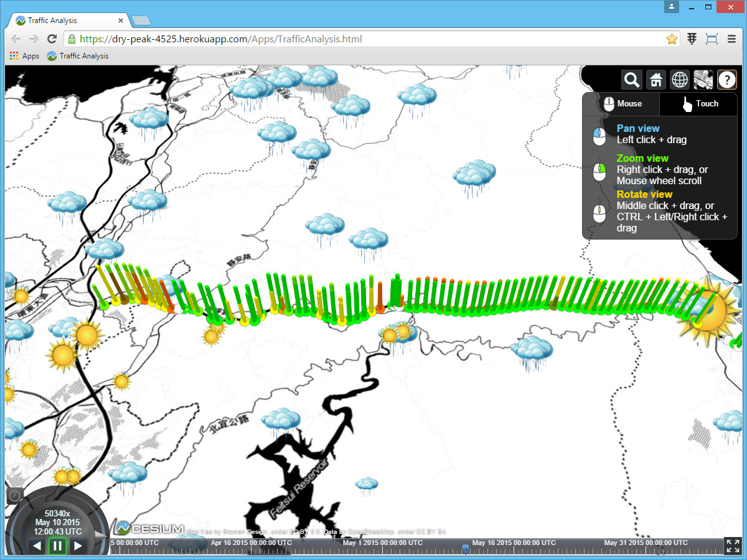
Task: Click the 'Rotate view' heading text
Action: pos(644,194)
